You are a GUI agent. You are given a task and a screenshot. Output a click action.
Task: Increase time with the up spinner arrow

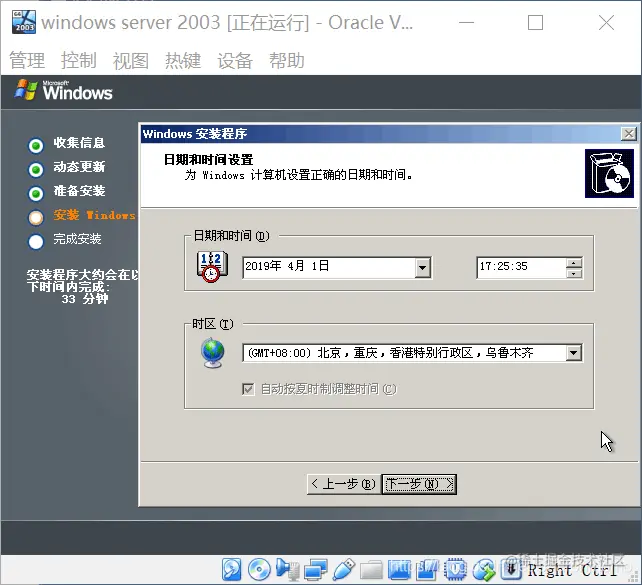(x=574, y=263)
